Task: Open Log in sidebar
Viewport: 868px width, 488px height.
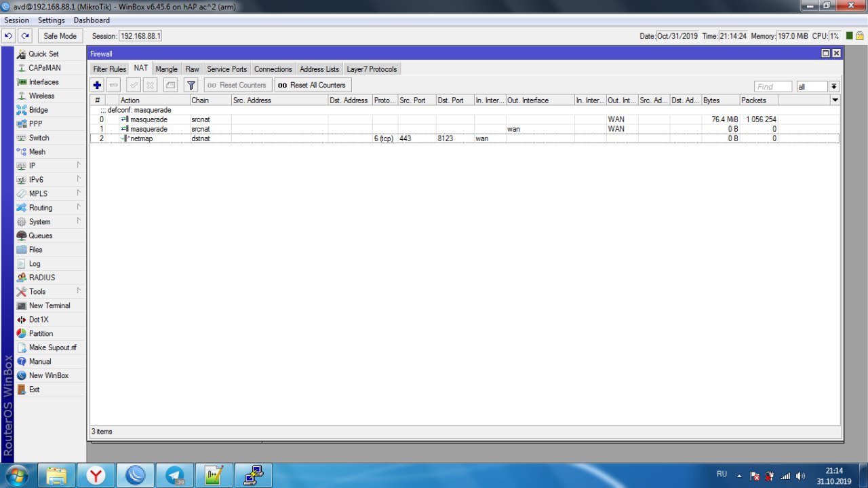Action: coord(51,263)
